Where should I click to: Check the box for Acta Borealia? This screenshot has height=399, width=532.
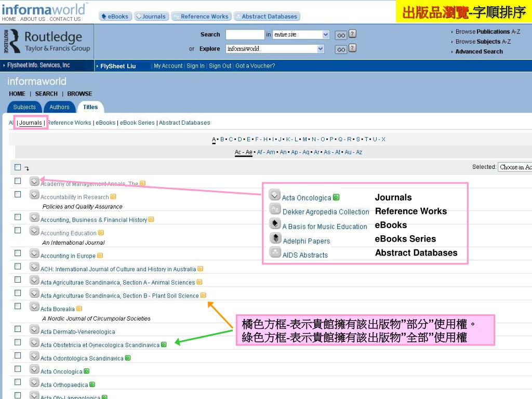click(18, 306)
